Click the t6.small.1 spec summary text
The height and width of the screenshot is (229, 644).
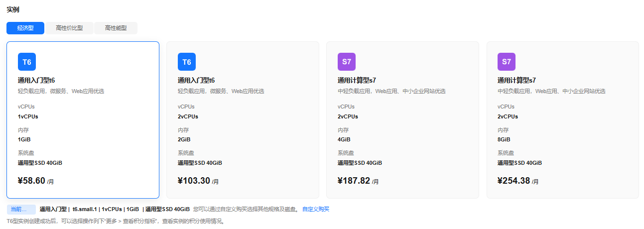coord(85,209)
